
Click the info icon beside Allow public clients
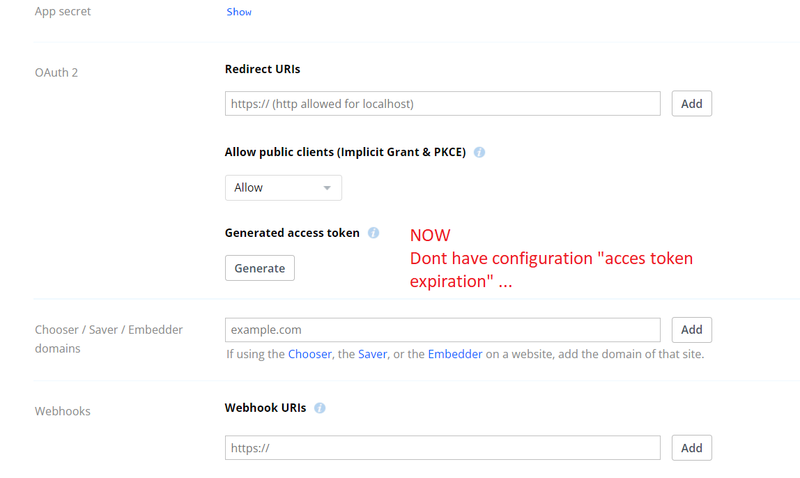480,153
